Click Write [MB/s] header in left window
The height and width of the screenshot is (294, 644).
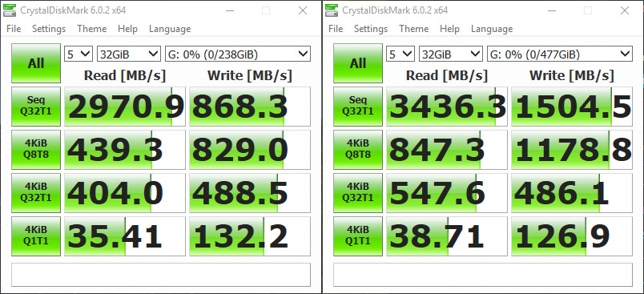click(x=250, y=75)
